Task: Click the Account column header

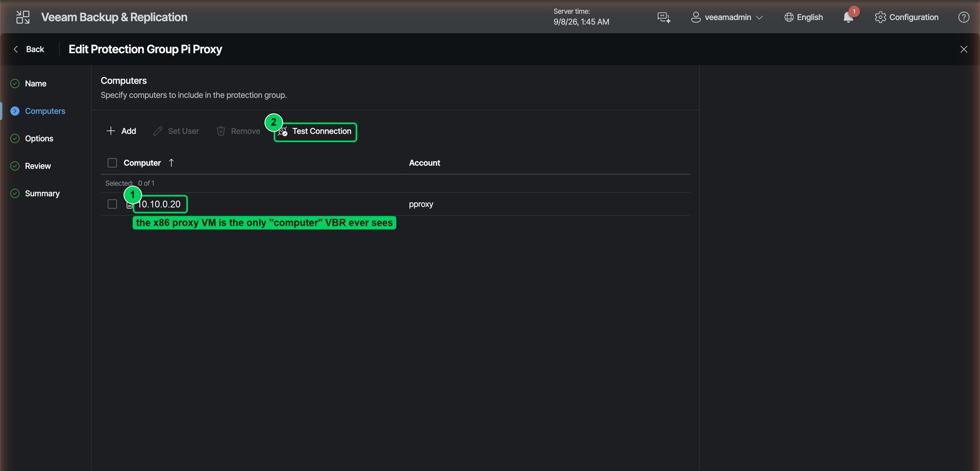Action: point(425,163)
